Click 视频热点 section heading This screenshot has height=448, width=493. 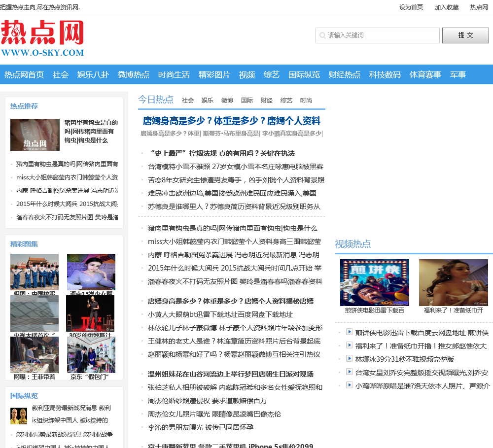(353, 244)
